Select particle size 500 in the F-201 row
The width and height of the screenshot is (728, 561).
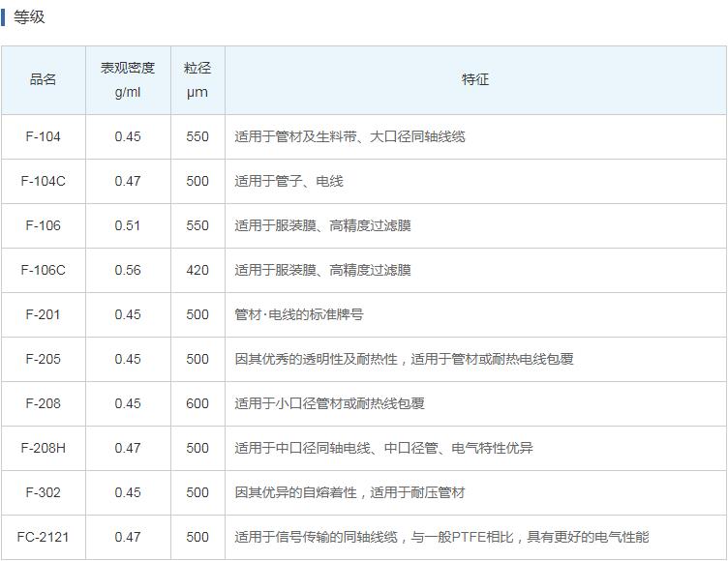[x=197, y=314]
